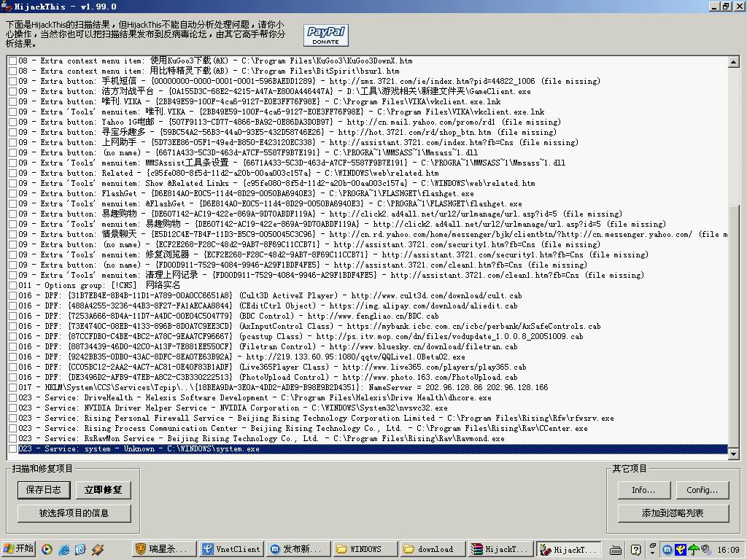Click the active HijackT... taskbar button
The width and height of the screenshot is (747, 560).
tap(568, 549)
